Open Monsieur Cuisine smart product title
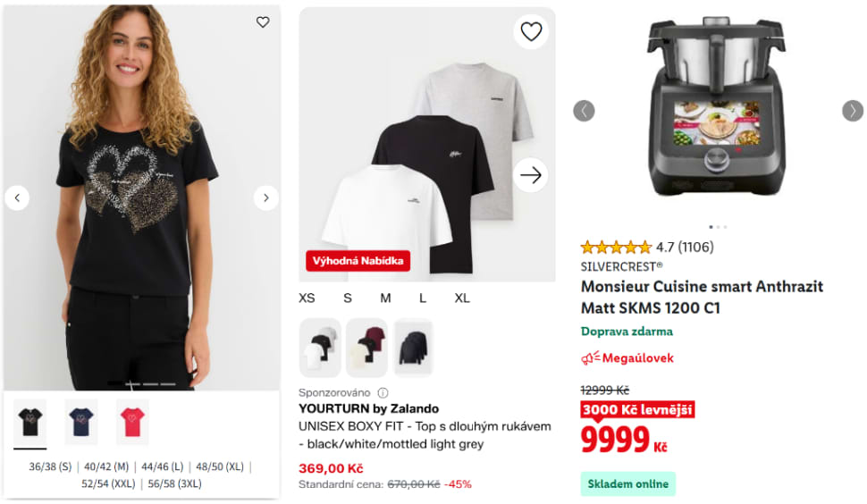Viewport: 867px width, 504px height. pyautogui.click(x=702, y=298)
